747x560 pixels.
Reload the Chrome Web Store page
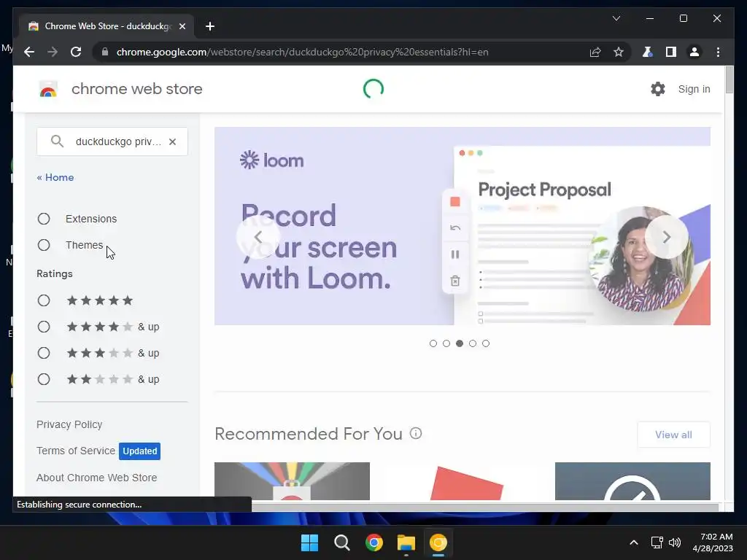click(x=76, y=52)
